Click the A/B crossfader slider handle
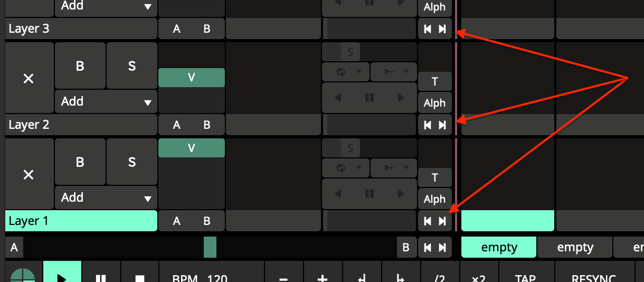644x282 pixels. tap(210, 247)
